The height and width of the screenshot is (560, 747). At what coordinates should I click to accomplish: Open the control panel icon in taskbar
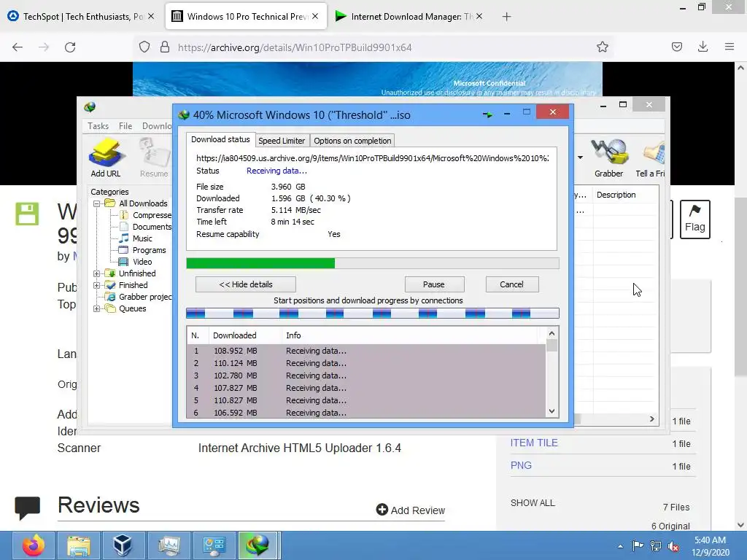[x=213, y=545]
